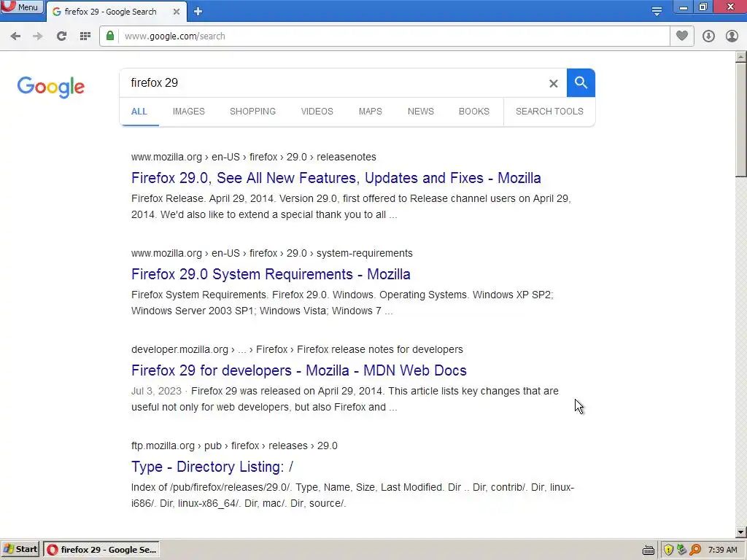Open Firefox 29.0 See All New Features link
The width and height of the screenshot is (747, 560).
336,178
